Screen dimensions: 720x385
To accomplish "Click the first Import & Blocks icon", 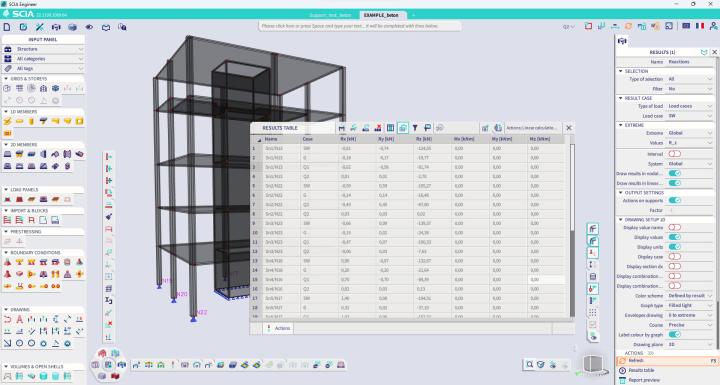I will pyautogui.click(x=7, y=221).
